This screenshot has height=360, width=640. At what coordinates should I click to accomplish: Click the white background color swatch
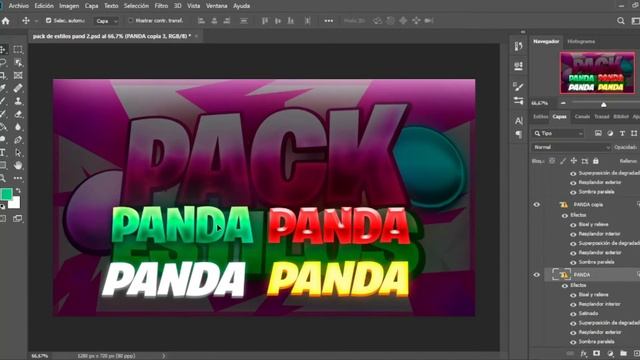(15, 203)
